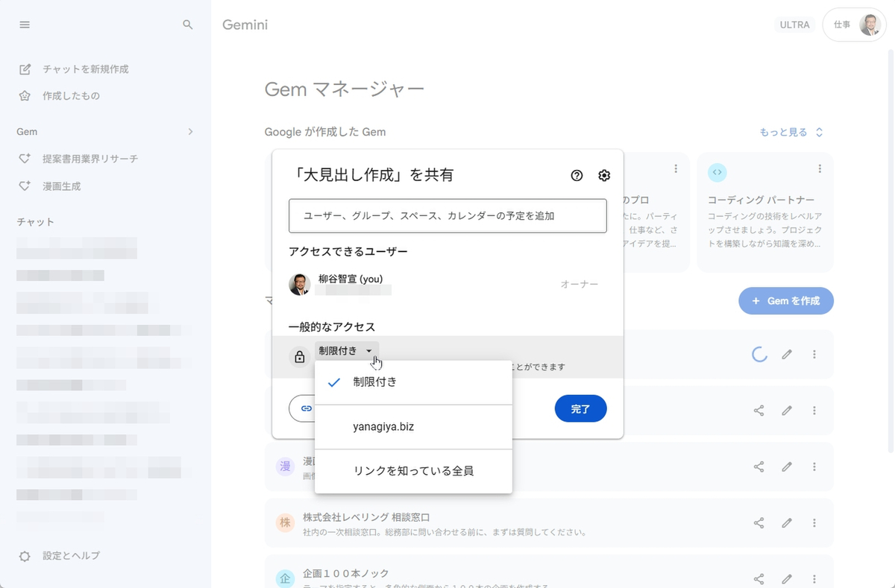Click the owner profile avatar in dialog
895x588 pixels.
coord(300,285)
